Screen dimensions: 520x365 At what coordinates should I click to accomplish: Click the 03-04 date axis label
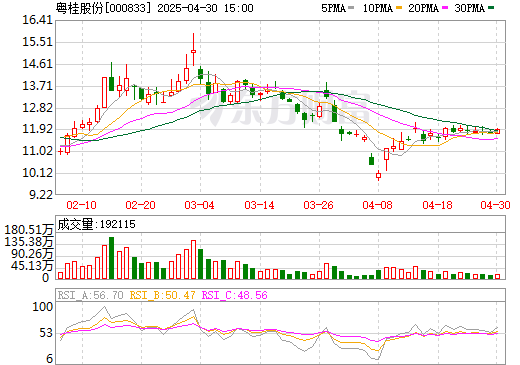(x=200, y=205)
